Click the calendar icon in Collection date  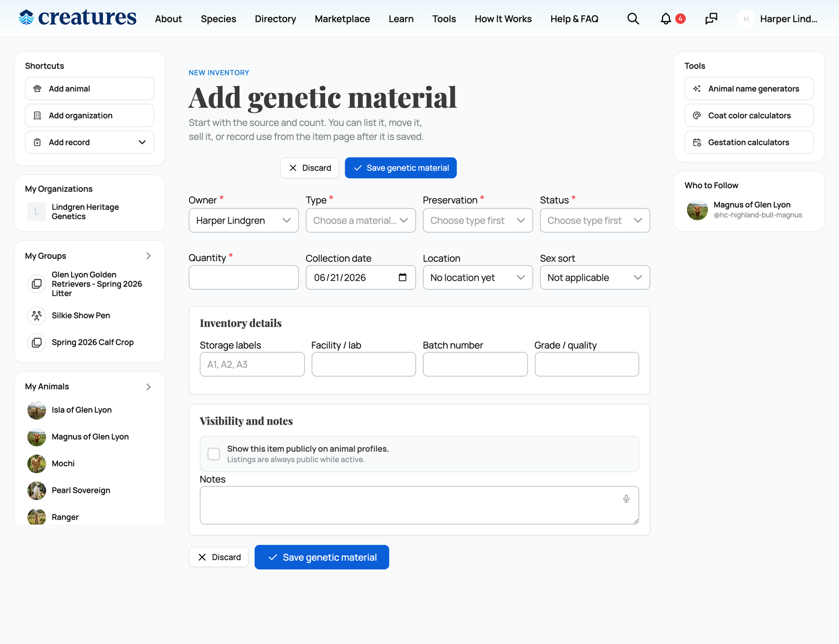tap(402, 277)
